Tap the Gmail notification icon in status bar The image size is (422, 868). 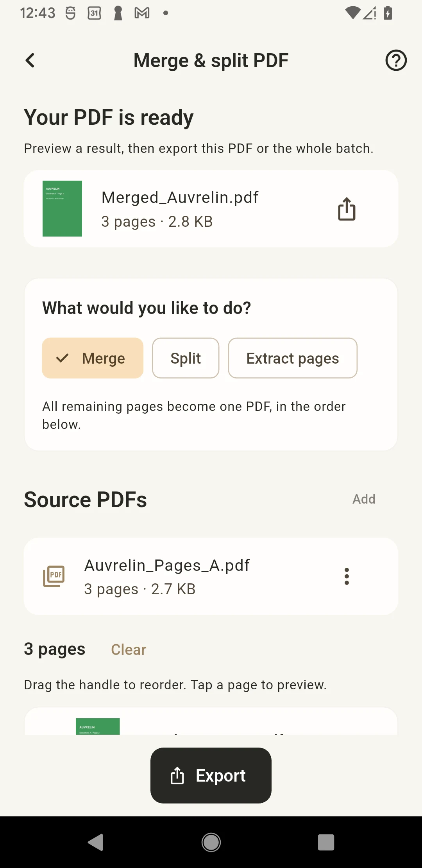pos(142,13)
